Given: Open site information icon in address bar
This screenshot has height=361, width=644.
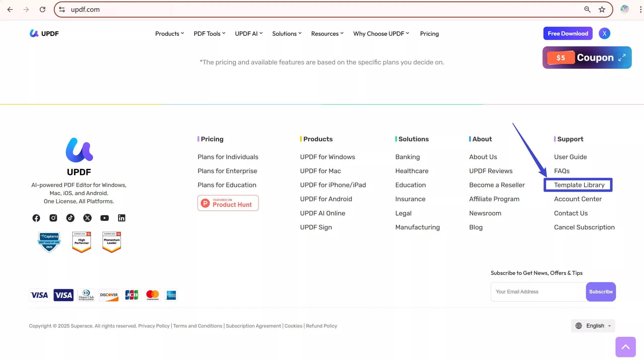Looking at the screenshot, I should [62, 10].
